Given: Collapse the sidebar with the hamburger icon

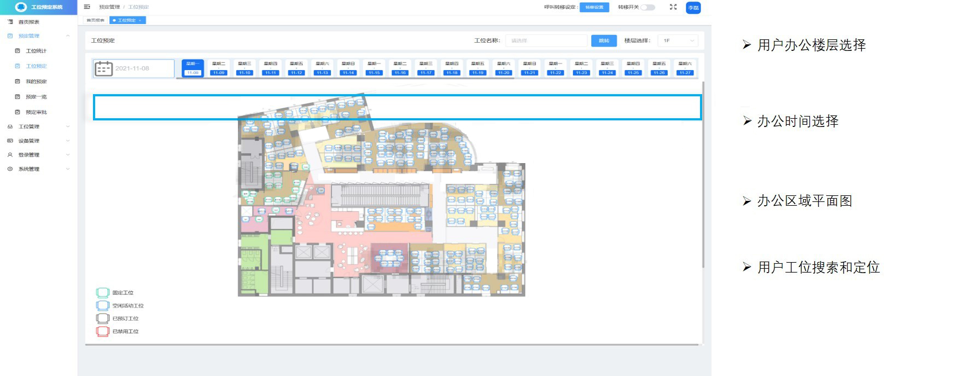Looking at the screenshot, I should pos(87,7).
